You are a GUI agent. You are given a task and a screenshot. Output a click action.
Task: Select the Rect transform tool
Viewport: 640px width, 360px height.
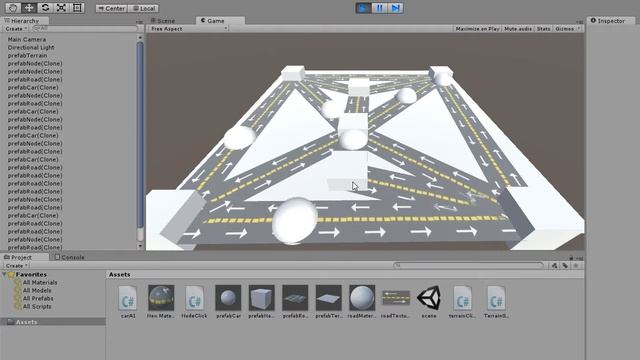[77, 8]
